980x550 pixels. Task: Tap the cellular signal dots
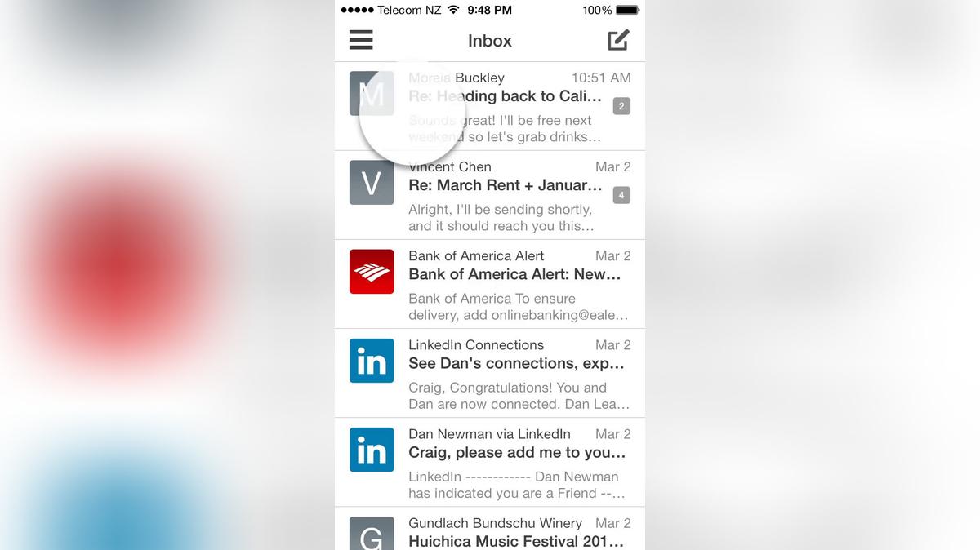pyautogui.click(x=357, y=10)
